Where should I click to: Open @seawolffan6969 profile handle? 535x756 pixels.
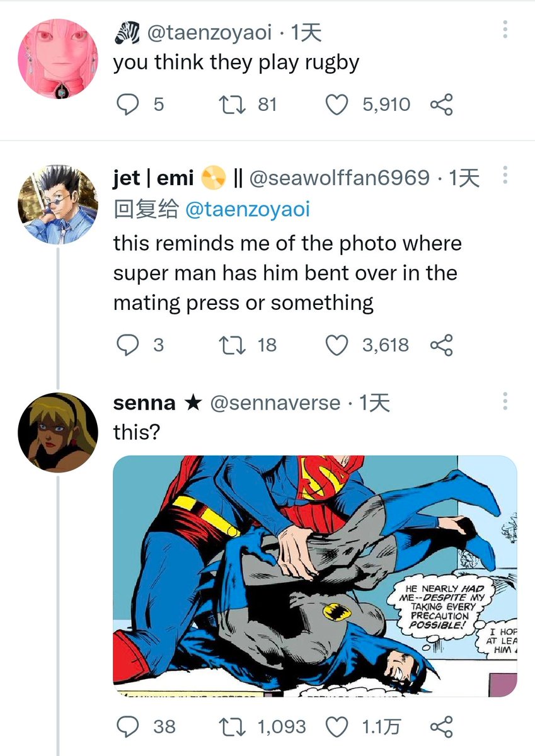(x=340, y=179)
